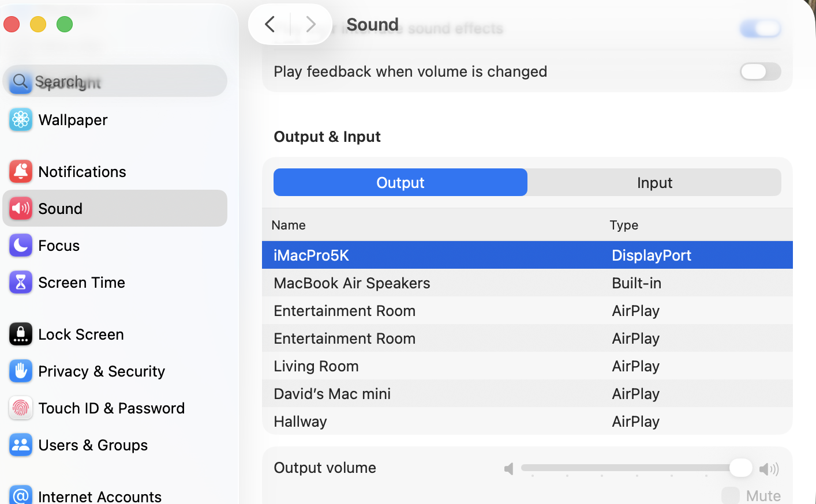This screenshot has width=816, height=504.
Task: Click the Touch ID fingerprint icon
Action: point(21,408)
